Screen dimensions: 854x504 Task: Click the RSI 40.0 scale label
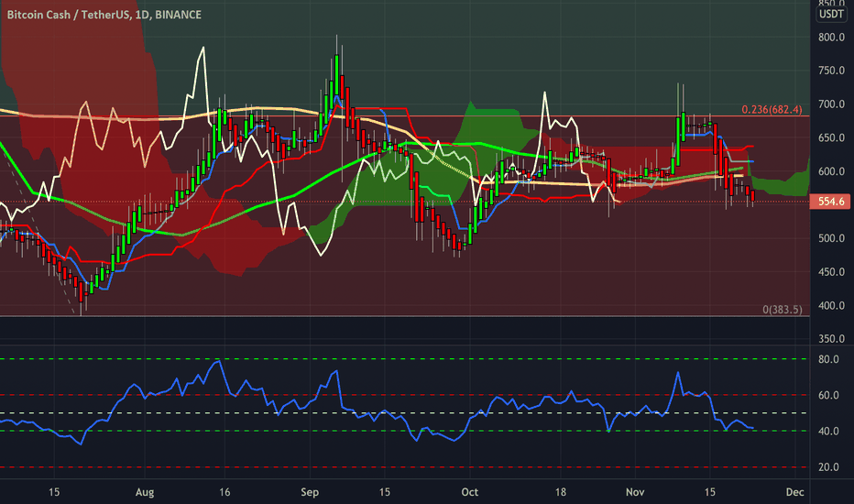click(828, 431)
